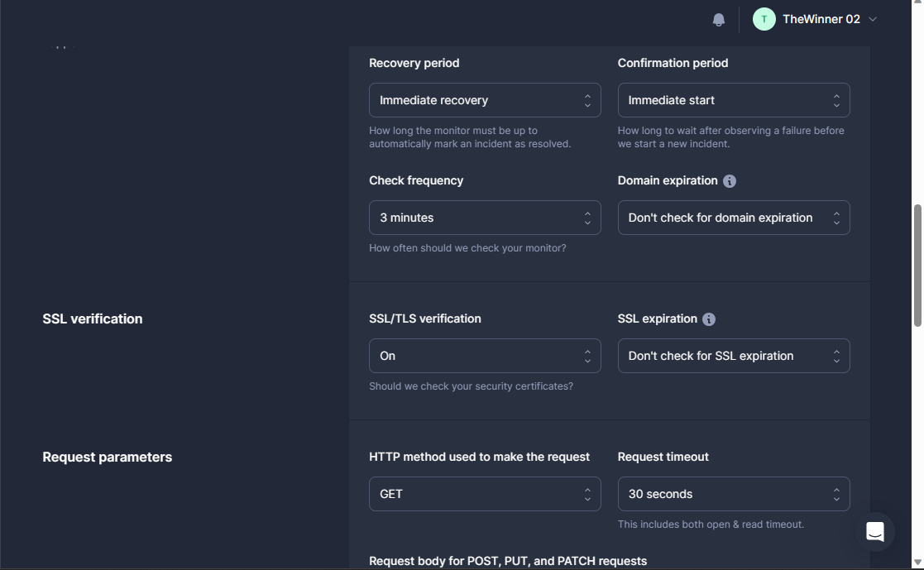Open the Domain expiration dropdown

(733, 218)
